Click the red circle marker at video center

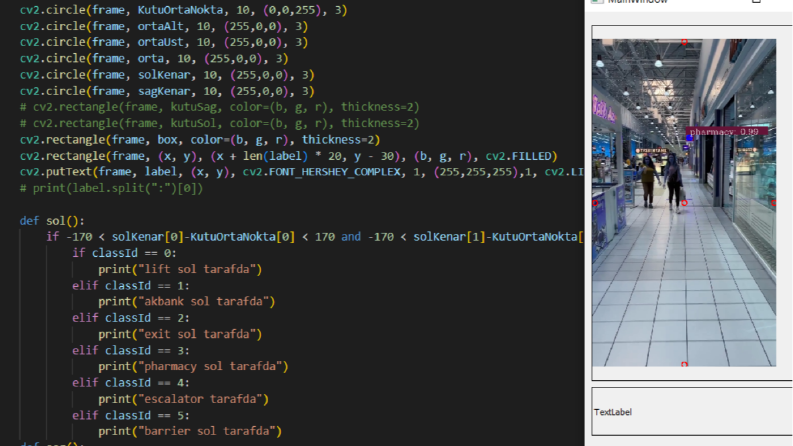(684, 203)
